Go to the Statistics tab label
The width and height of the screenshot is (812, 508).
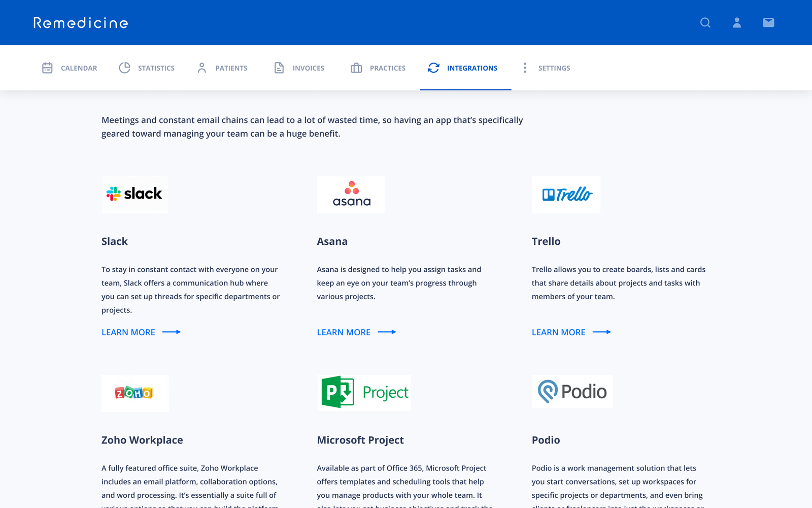point(156,68)
